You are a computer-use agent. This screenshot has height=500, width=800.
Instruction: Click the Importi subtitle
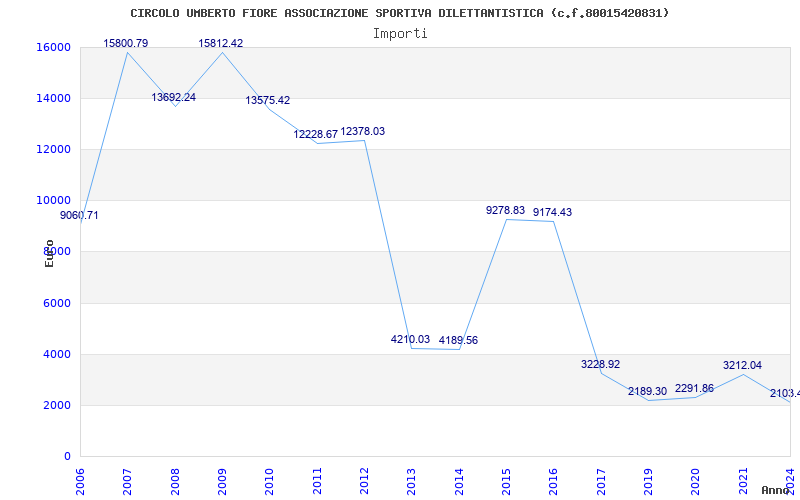click(400, 34)
